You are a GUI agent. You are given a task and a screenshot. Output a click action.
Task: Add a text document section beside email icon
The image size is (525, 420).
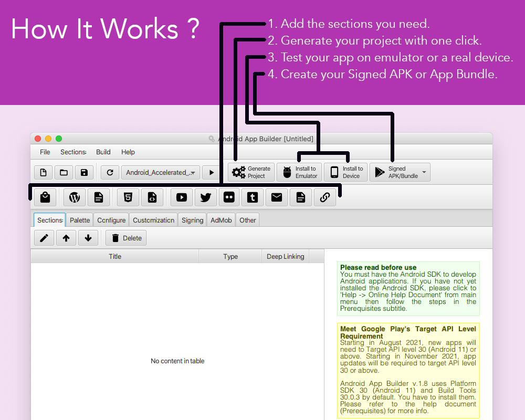pos(301,197)
